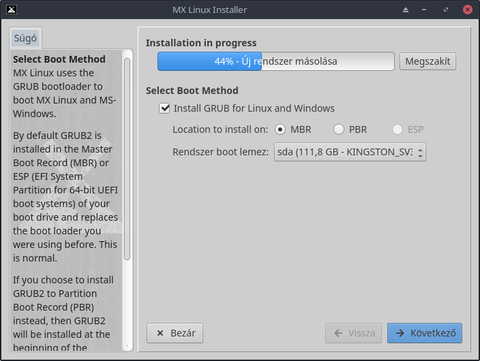Proceed with the Következő button
The image size is (480, 361).
pyautogui.click(x=424, y=333)
